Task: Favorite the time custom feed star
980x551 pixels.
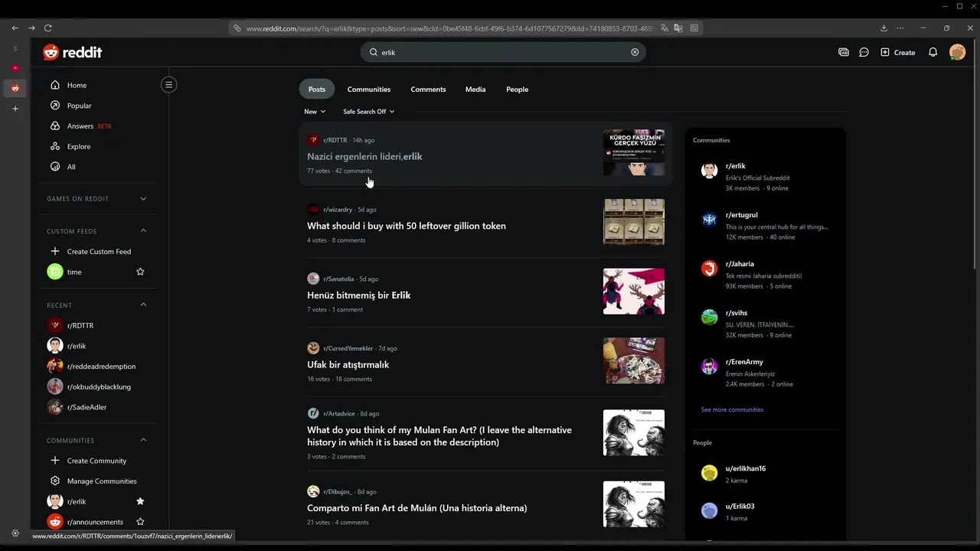Action: (x=140, y=272)
